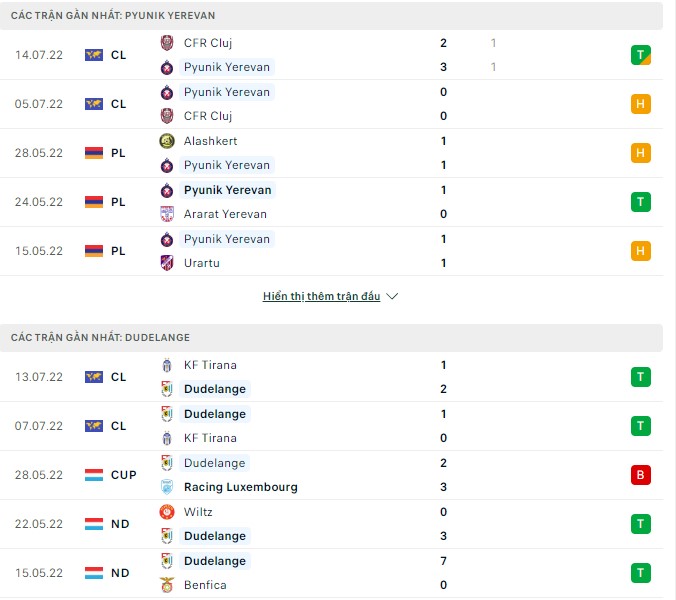The height and width of the screenshot is (600, 676).
Task: Click the KF Tirana crest, 13.07.22 match
Action: click(x=167, y=365)
